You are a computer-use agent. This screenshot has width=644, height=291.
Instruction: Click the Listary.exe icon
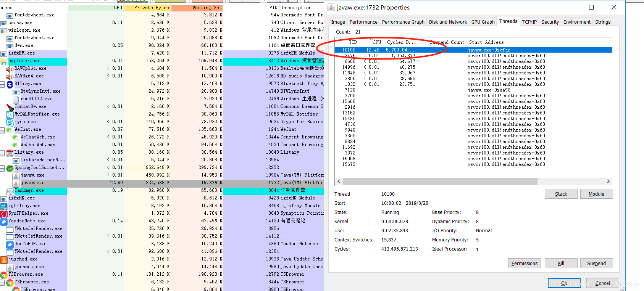10,153
